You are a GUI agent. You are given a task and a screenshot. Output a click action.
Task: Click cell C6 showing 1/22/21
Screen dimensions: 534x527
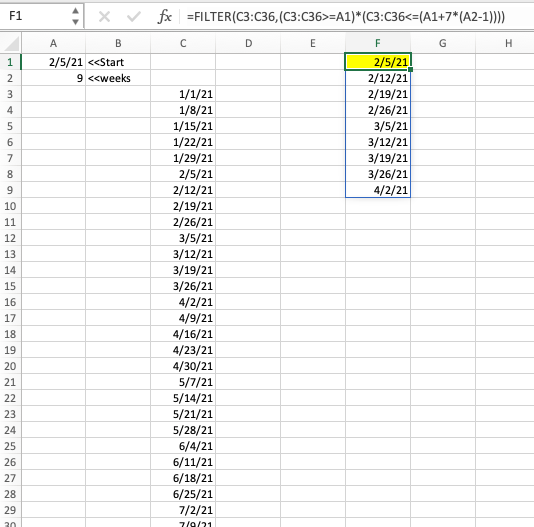[x=183, y=142]
